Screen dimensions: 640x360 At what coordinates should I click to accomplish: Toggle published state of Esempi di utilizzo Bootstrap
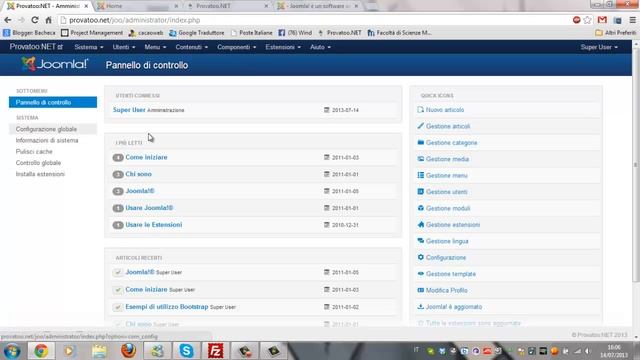[x=118, y=307]
